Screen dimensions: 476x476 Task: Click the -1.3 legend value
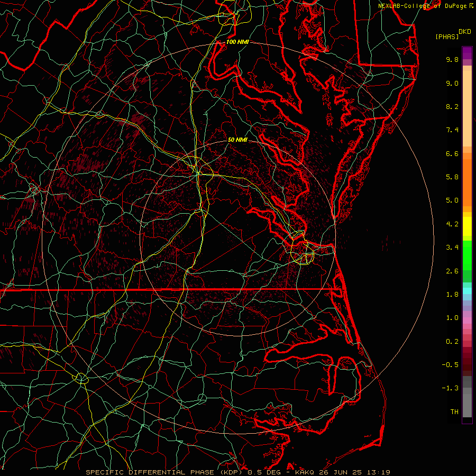[450, 388]
